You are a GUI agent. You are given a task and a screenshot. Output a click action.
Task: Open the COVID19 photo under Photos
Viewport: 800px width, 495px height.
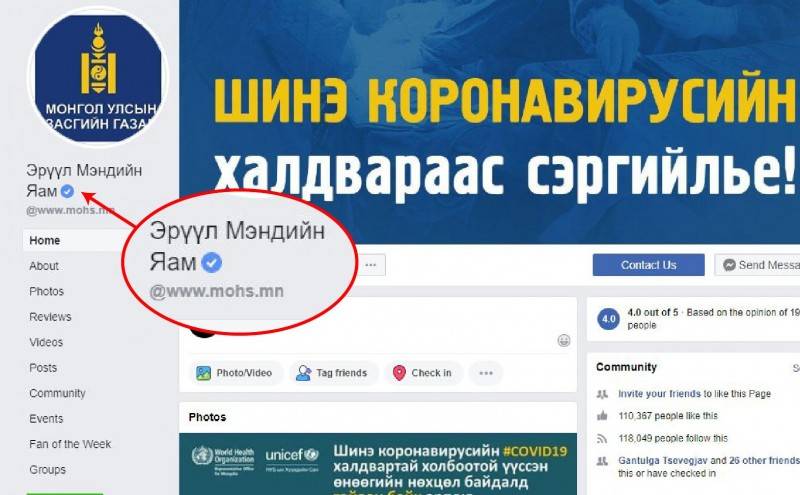click(378, 464)
